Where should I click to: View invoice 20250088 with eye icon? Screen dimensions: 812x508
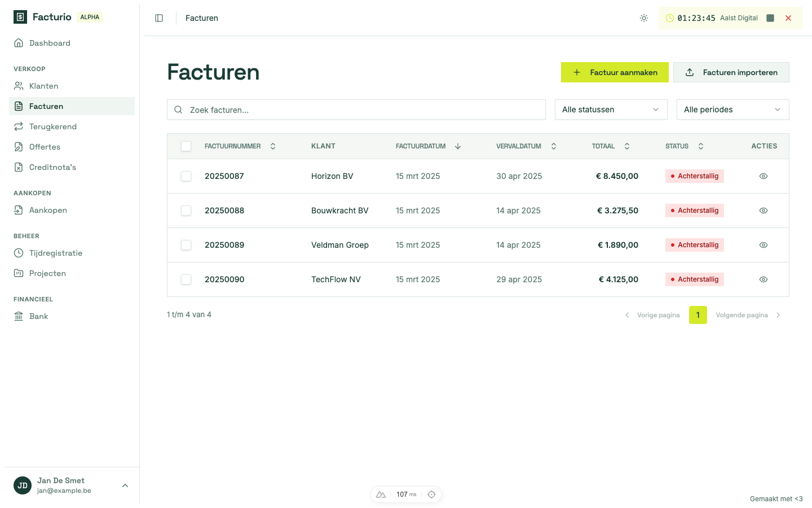(x=764, y=211)
